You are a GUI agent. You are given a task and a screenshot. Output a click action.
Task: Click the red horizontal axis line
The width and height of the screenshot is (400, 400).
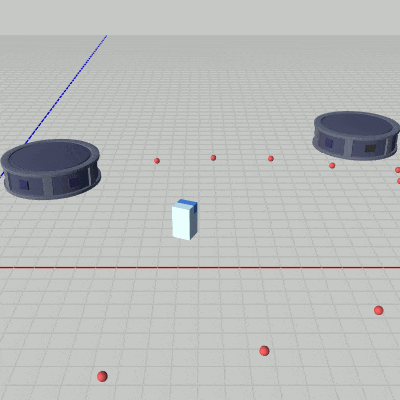[200, 267]
